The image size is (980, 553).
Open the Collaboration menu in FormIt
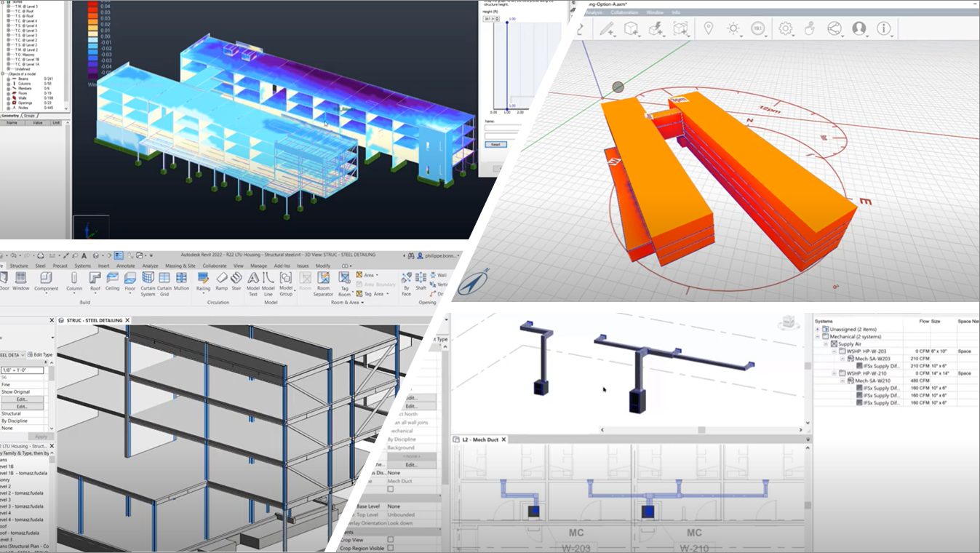click(625, 12)
